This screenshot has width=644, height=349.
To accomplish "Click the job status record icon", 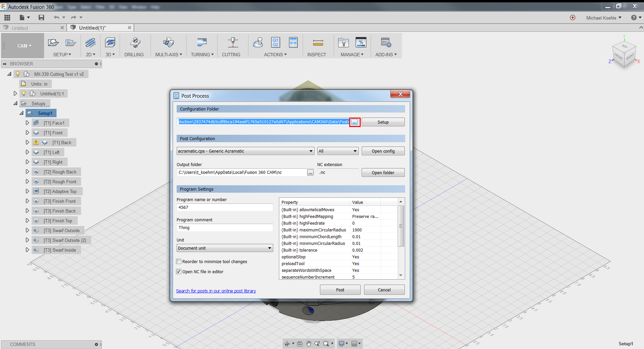I will tap(573, 18).
